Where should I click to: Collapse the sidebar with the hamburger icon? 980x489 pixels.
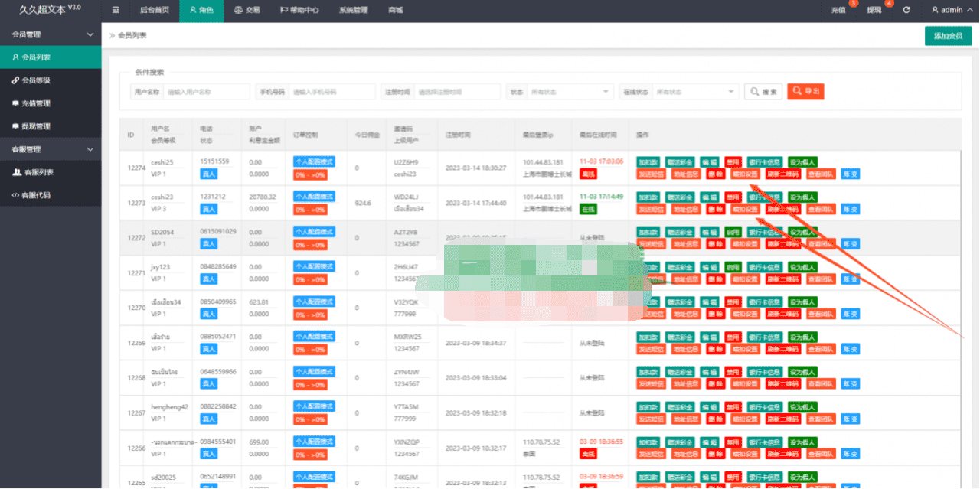(x=116, y=10)
